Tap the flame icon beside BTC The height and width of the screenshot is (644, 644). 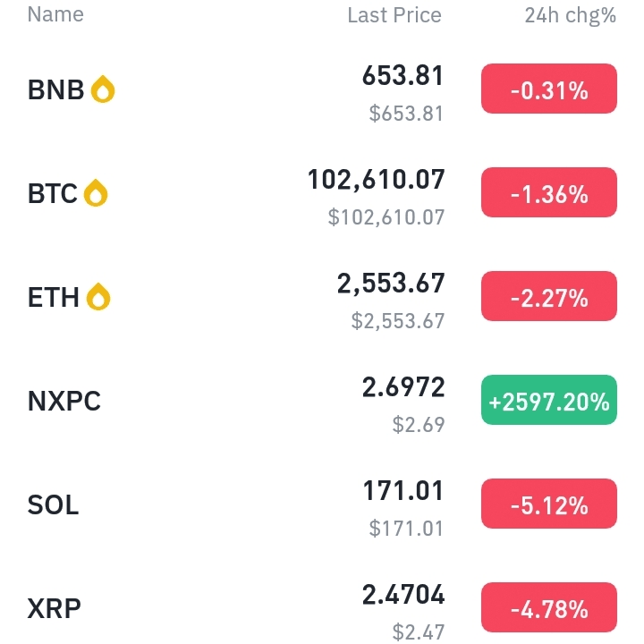tap(96, 193)
